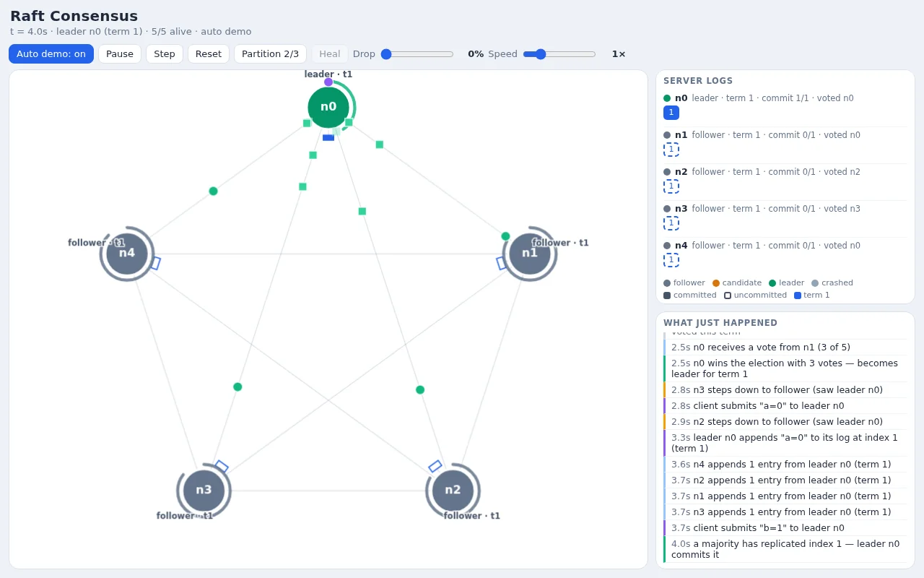The width and height of the screenshot is (924, 578).
Task: Click the 'n4 appends 1 entry' event
Action: (785, 465)
